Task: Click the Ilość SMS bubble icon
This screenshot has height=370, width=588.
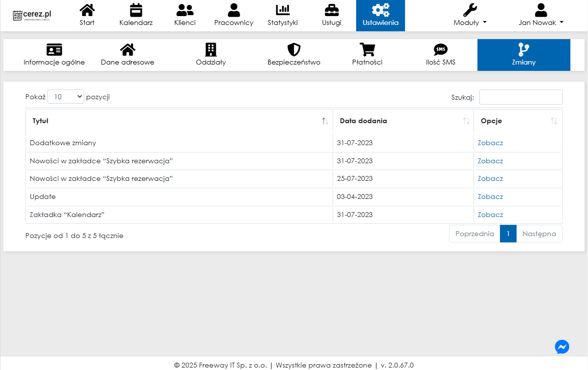Action: tap(440, 49)
